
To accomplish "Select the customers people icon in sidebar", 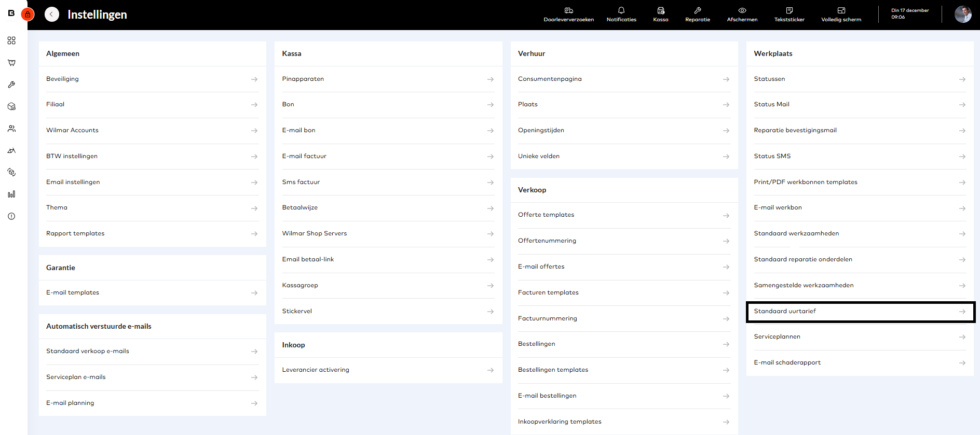I will click(11, 129).
